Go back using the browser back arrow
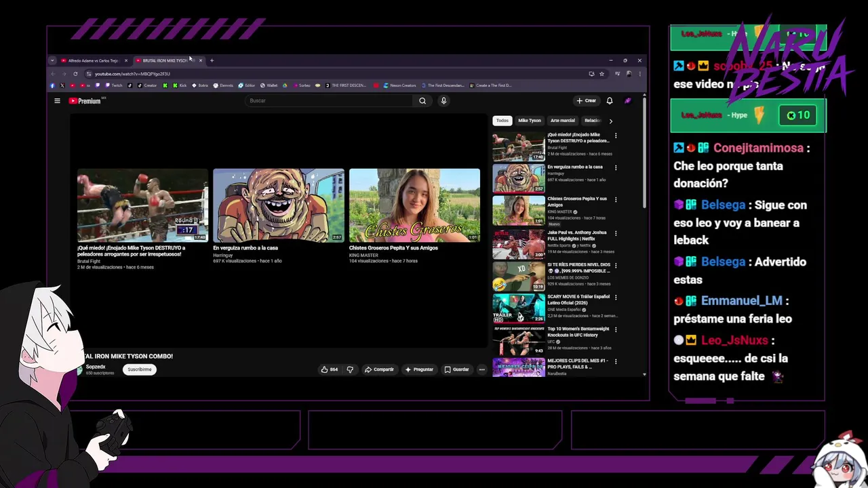The height and width of the screenshot is (488, 868). tap(54, 73)
